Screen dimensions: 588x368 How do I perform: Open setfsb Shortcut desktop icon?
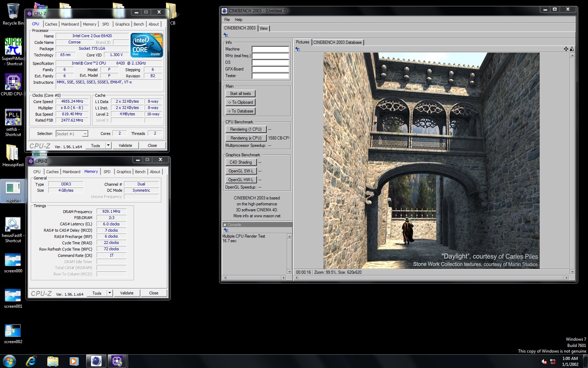[x=13, y=122]
